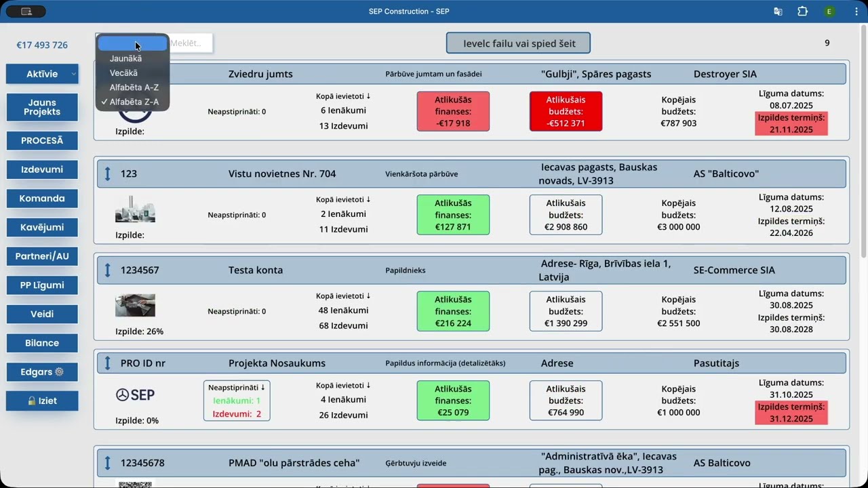Click highlighted Izpildes termiņš 21.11.2025
The height and width of the screenshot is (488, 868).
pyautogui.click(x=791, y=123)
